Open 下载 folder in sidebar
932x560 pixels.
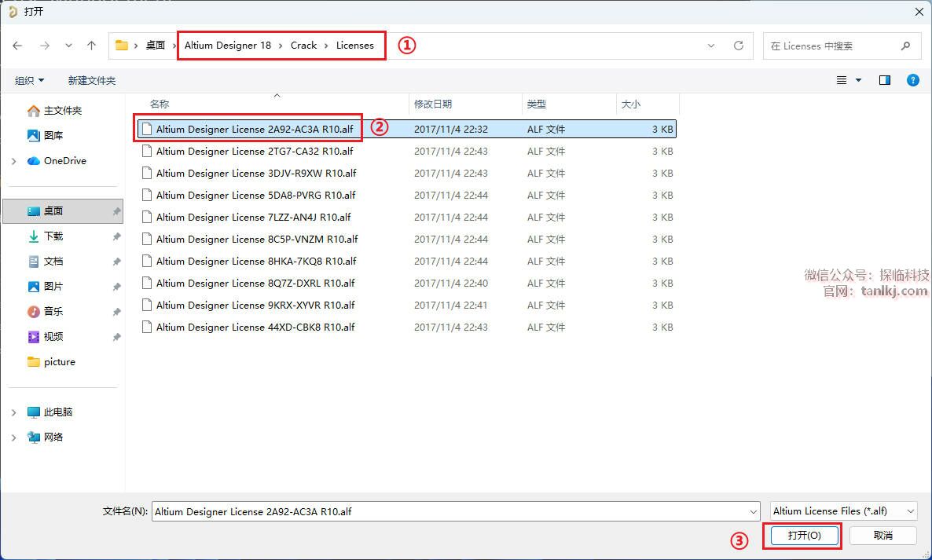[53, 236]
